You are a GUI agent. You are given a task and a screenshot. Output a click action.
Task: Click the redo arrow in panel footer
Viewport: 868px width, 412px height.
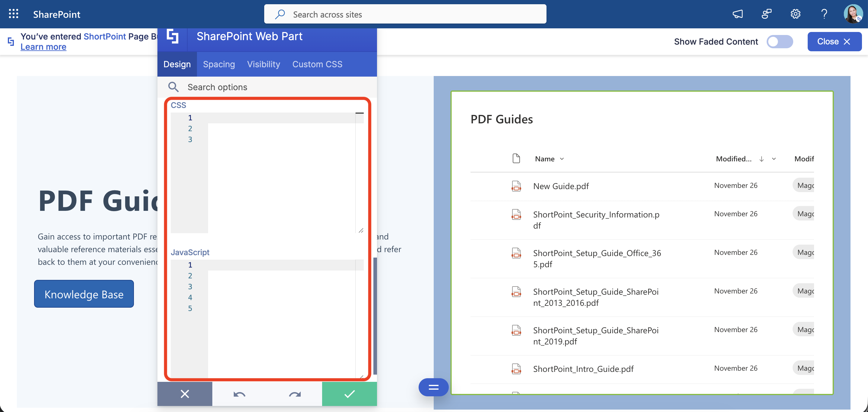tap(294, 394)
